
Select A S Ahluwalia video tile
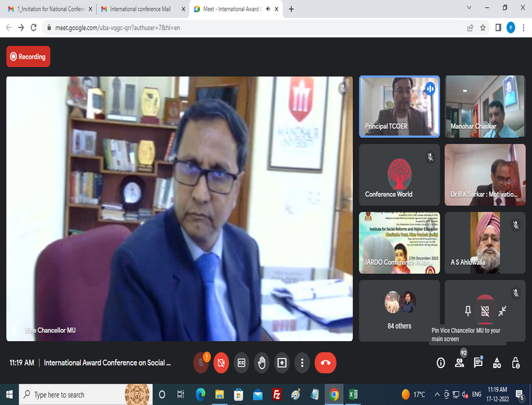point(485,242)
